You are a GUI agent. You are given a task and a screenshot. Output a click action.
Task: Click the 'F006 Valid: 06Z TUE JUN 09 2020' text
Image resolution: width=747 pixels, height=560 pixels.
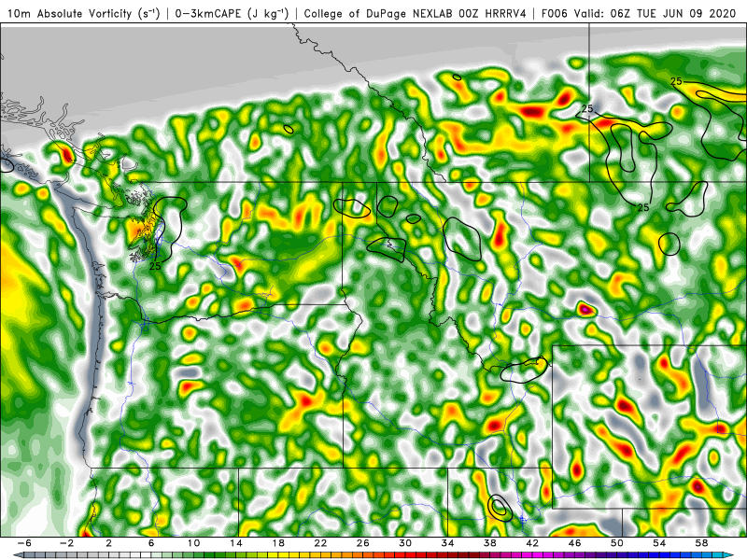(639, 13)
